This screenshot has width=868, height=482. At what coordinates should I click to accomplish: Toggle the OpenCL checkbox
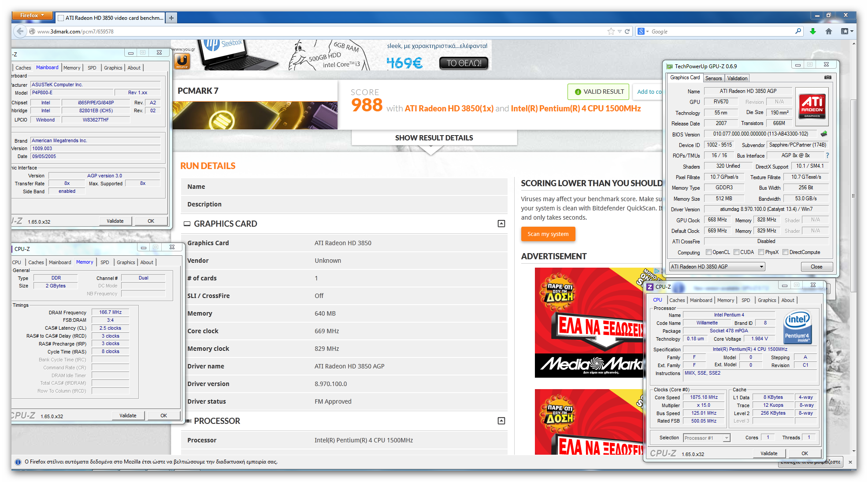[708, 252]
